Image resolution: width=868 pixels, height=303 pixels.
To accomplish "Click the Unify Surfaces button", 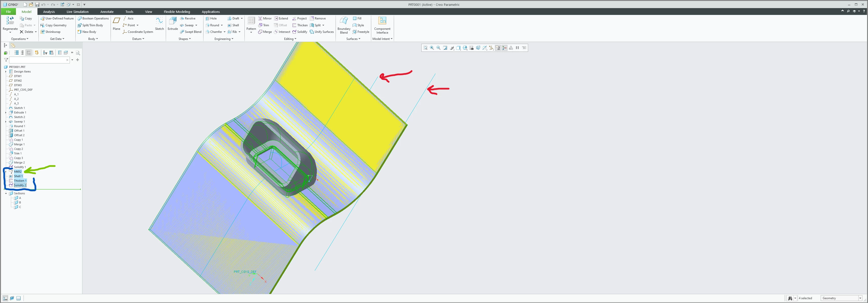I will [321, 32].
